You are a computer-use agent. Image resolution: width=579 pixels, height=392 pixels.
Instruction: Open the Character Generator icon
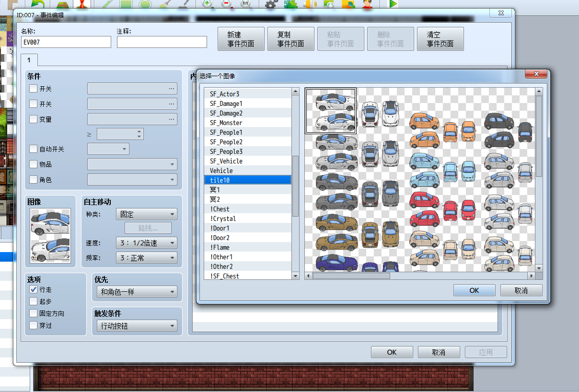coord(368,4)
